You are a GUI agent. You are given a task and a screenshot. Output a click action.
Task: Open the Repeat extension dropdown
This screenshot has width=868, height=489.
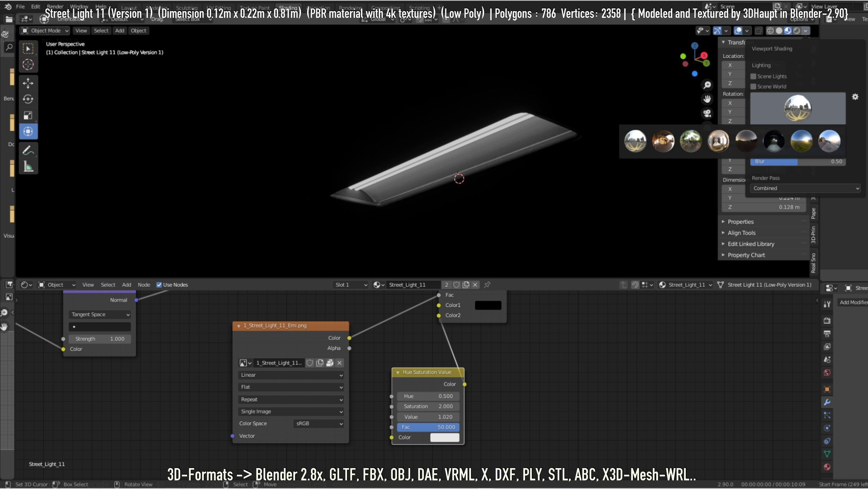(x=291, y=399)
